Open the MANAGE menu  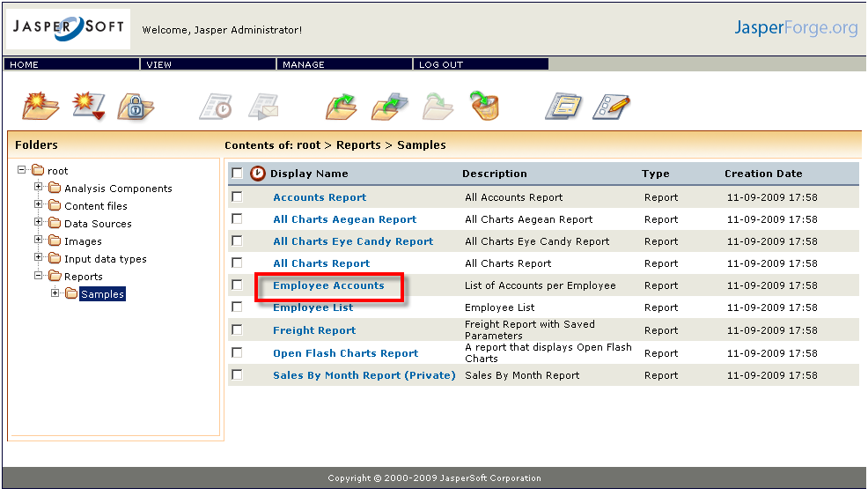[x=344, y=64]
